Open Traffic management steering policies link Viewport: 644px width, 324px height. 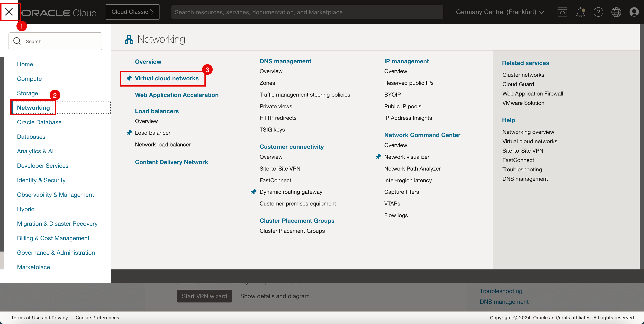pos(305,95)
